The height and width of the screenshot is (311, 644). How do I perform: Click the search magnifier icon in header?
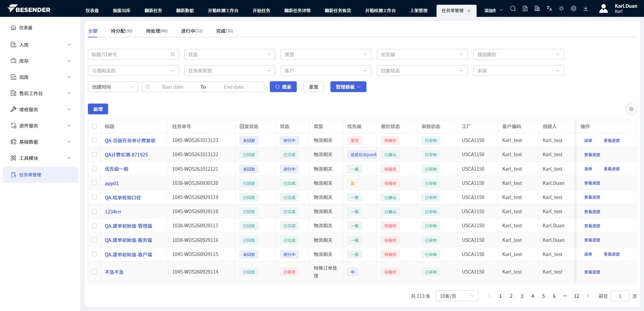513,9
